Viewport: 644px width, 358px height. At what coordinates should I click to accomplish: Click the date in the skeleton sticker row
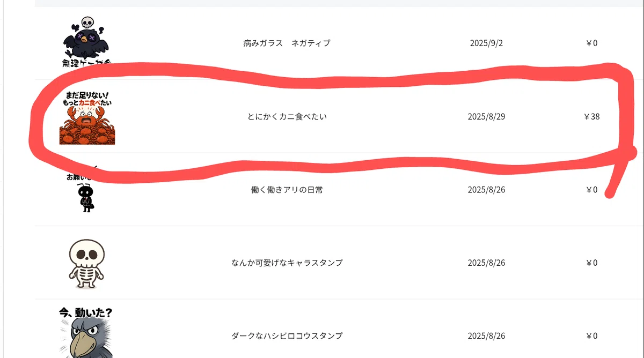[486, 263]
